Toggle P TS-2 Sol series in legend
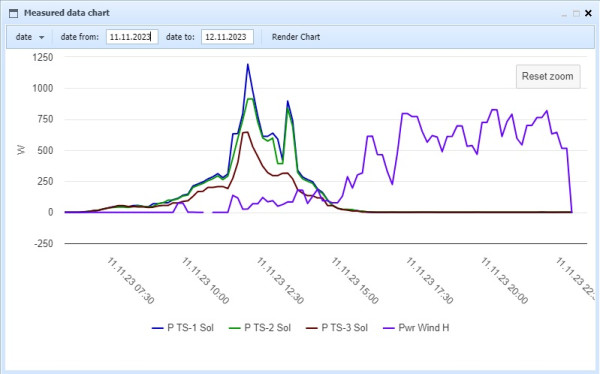 click(260, 328)
